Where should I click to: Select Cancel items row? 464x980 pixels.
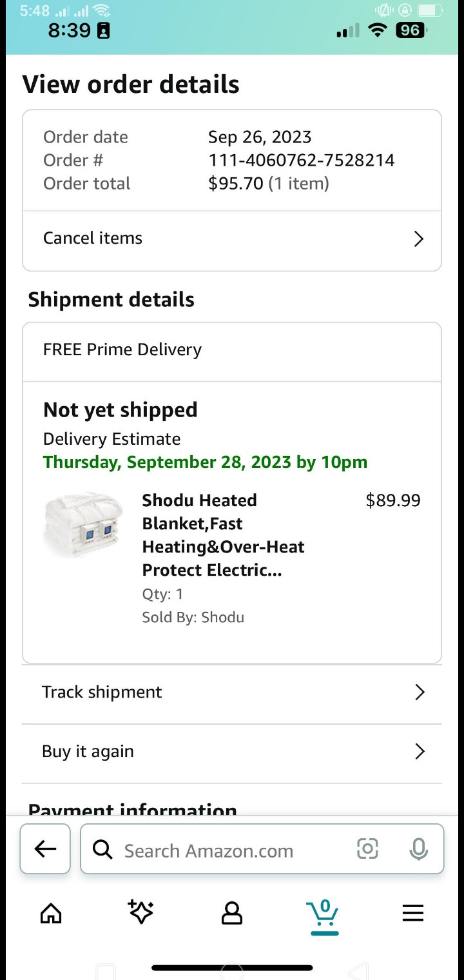(x=232, y=239)
